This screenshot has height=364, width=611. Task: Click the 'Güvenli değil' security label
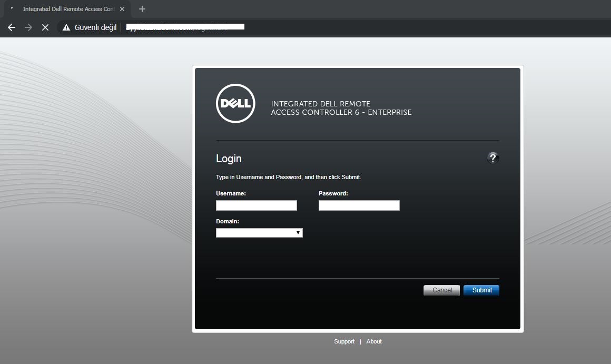tap(95, 27)
